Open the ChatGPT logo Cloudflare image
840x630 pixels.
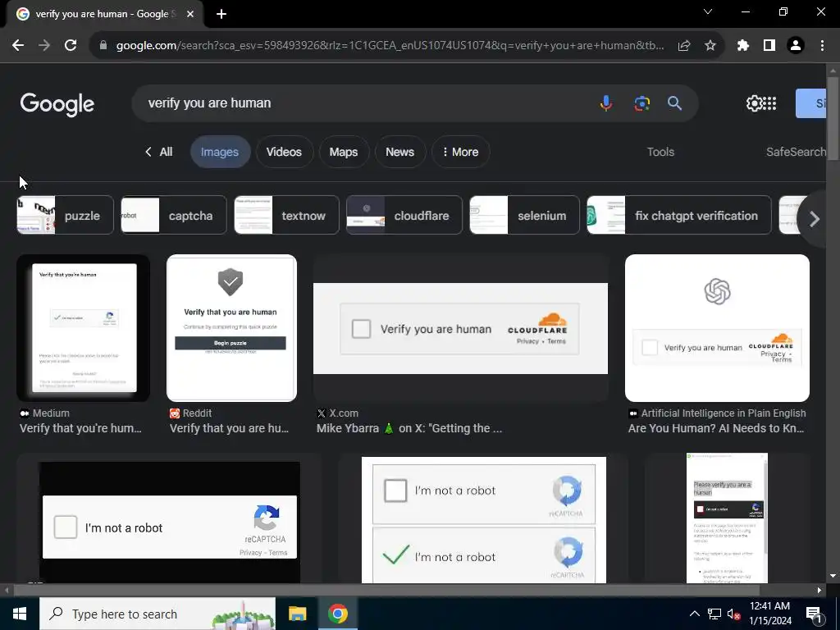[x=717, y=328]
